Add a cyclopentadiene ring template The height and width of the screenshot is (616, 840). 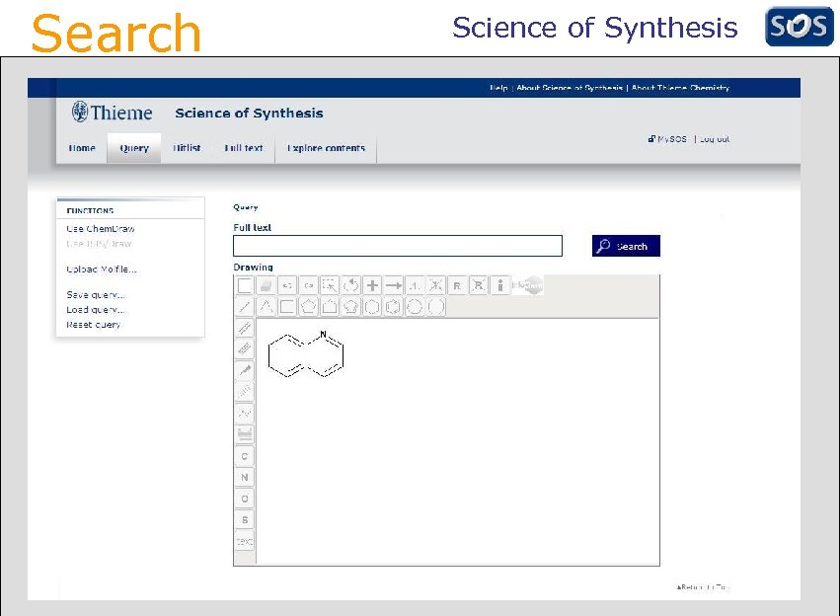coord(350,307)
